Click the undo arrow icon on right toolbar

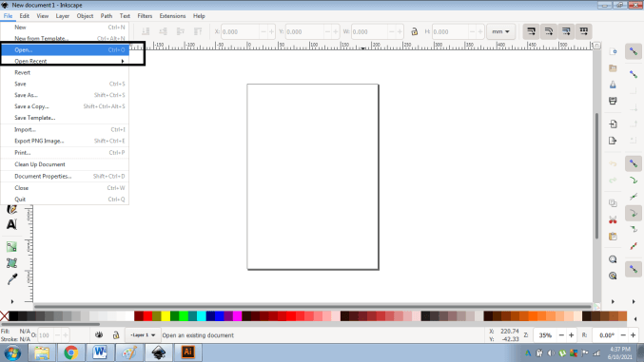(x=613, y=163)
